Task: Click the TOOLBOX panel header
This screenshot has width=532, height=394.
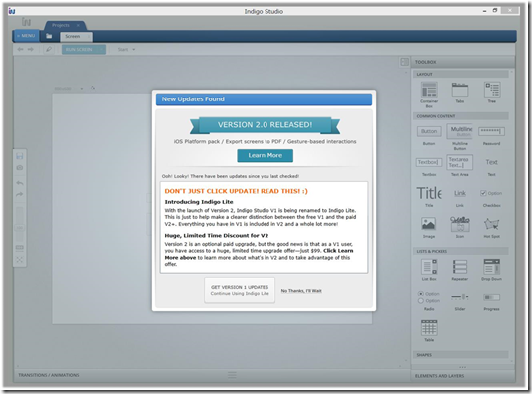Action: click(462, 62)
